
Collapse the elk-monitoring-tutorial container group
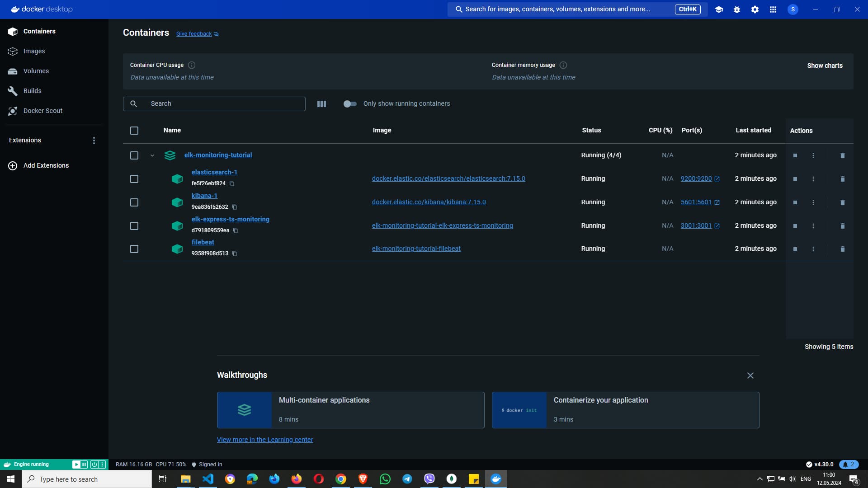pyautogui.click(x=152, y=155)
